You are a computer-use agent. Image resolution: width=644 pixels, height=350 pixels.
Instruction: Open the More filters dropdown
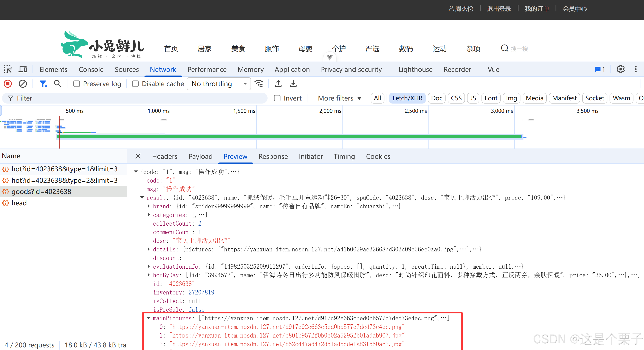click(x=339, y=98)
